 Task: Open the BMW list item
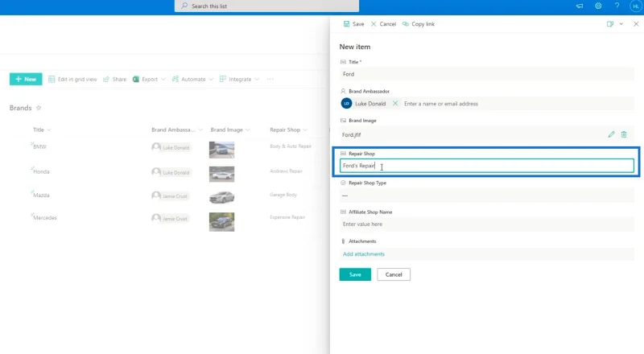click(39, 146)
